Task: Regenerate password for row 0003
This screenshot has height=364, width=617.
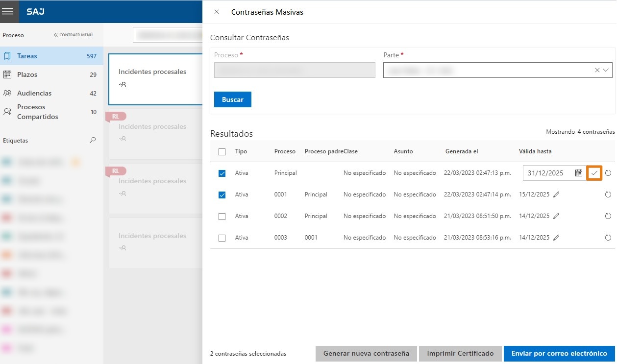Action: (x=608, y=238)
